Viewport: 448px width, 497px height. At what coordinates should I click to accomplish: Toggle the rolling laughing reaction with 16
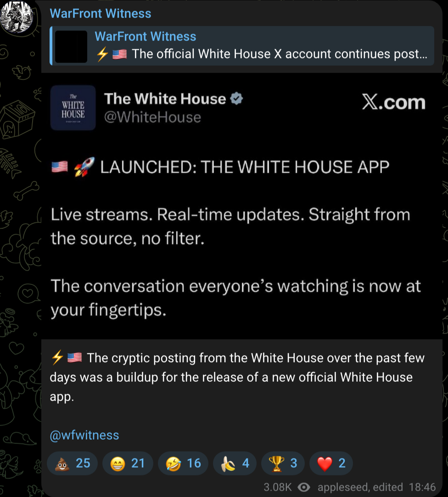(183, 463)
